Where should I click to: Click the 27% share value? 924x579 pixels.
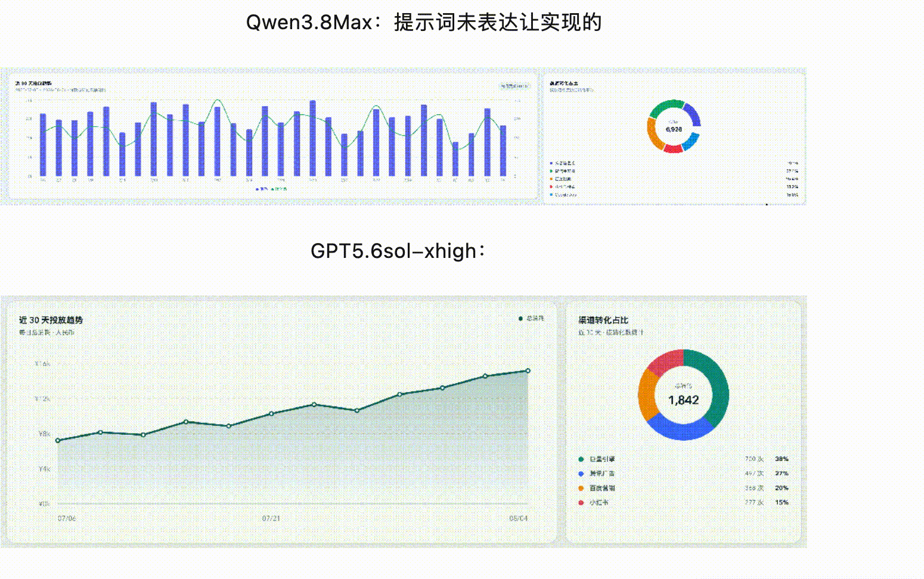pos(782,474)
